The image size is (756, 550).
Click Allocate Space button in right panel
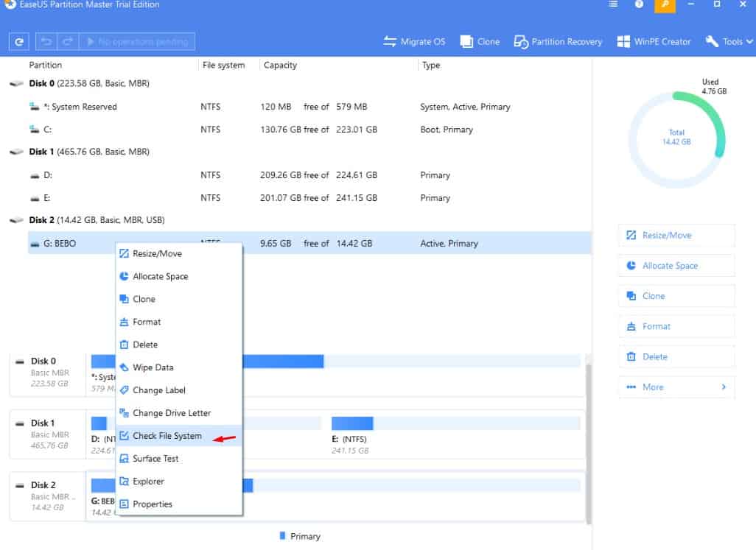click(x=676, y=266)
